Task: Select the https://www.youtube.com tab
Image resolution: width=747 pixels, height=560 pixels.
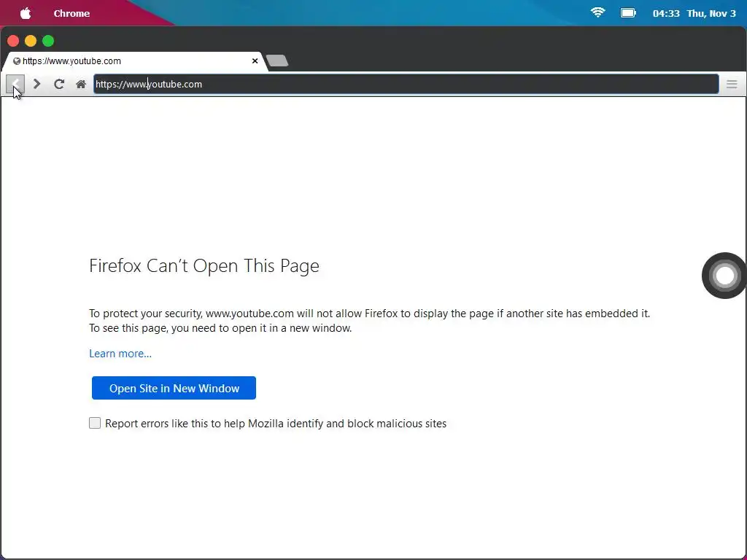Action: point(133,61)
